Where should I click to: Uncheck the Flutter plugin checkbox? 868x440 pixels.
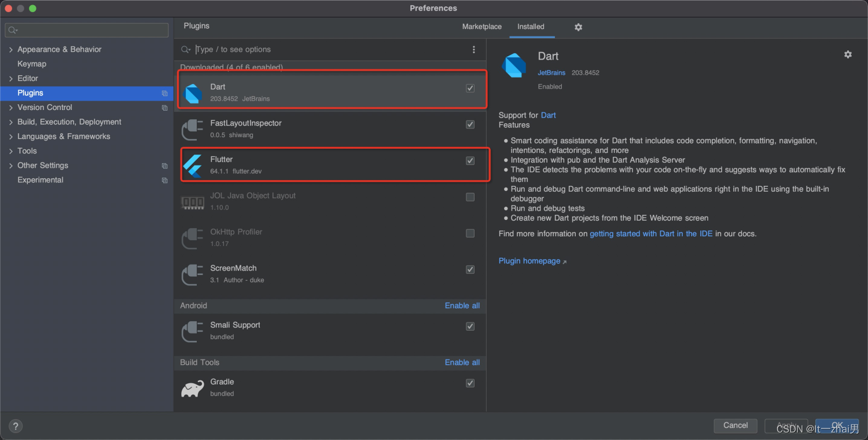coord(470,160)
